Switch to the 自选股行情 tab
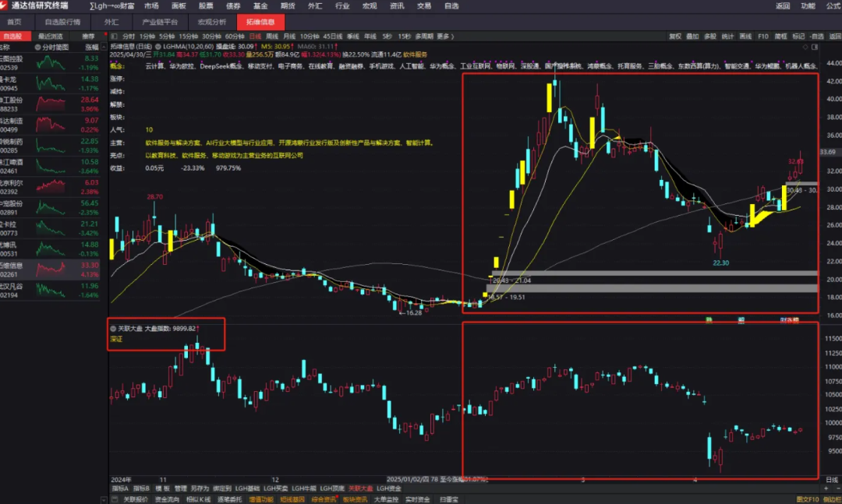The height and width of the screenshot is (504, 842). [x=63, y=22]
